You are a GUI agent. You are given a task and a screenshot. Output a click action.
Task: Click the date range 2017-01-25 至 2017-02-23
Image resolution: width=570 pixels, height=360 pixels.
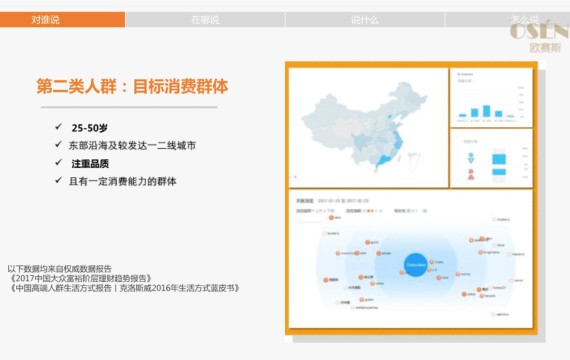[343, 201]
